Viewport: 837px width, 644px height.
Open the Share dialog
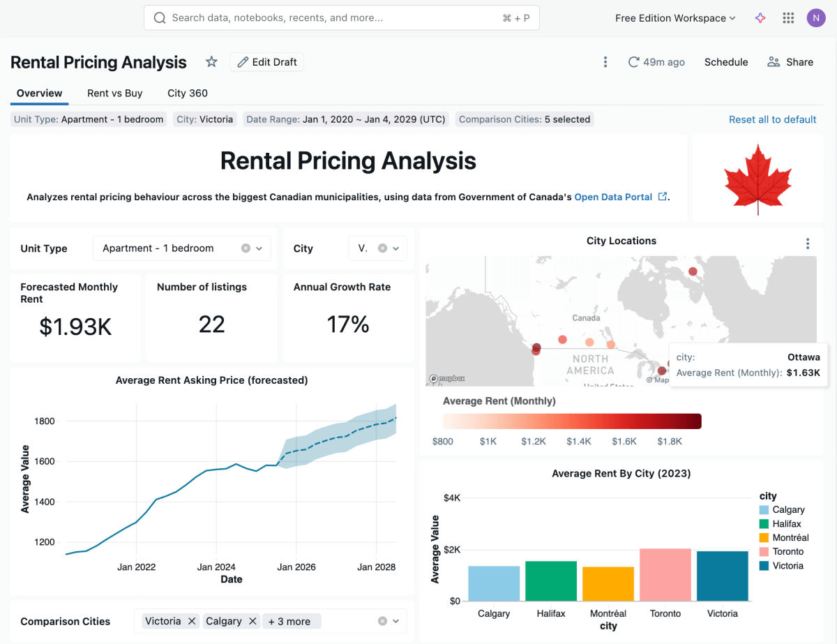pos(790,62)
